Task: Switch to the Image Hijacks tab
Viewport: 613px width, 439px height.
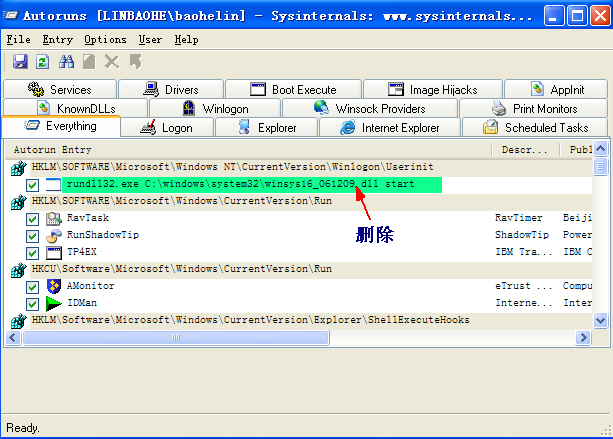Action: tap(433, 90)
